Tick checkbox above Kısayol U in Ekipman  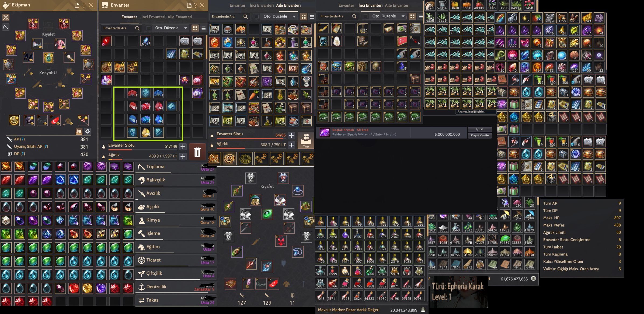[48, 68]
